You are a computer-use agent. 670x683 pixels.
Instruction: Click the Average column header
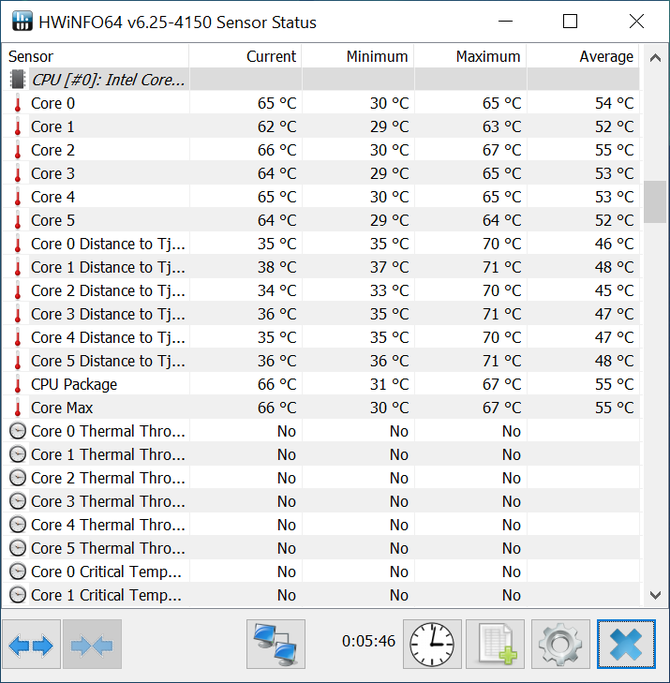(x=583, y=56)
